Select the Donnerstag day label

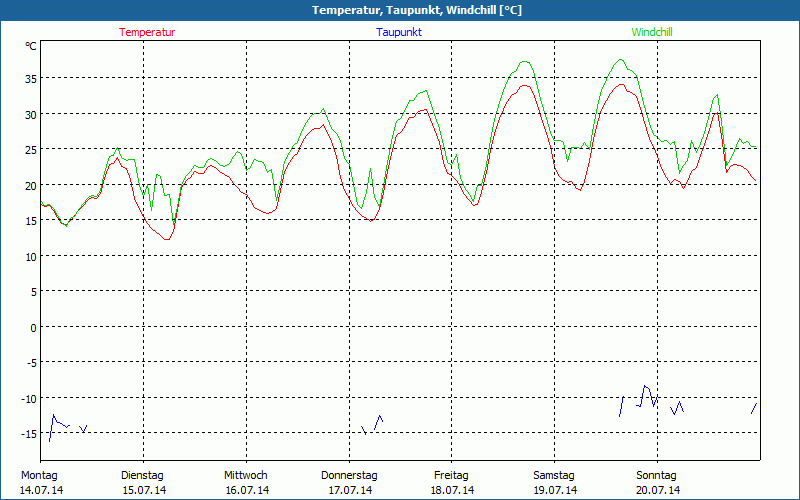[x=349, y=475]
